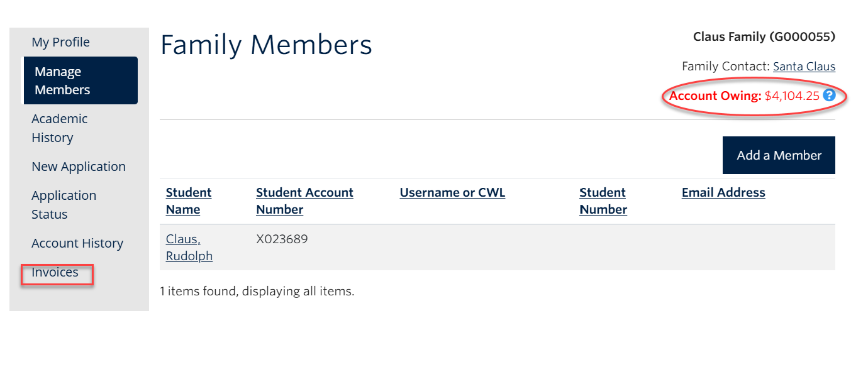The height and width of the screenshot is (367, 868).
Task: Navigate to the Invoices section
Action: pyautogui.click(x=55, y=272)
